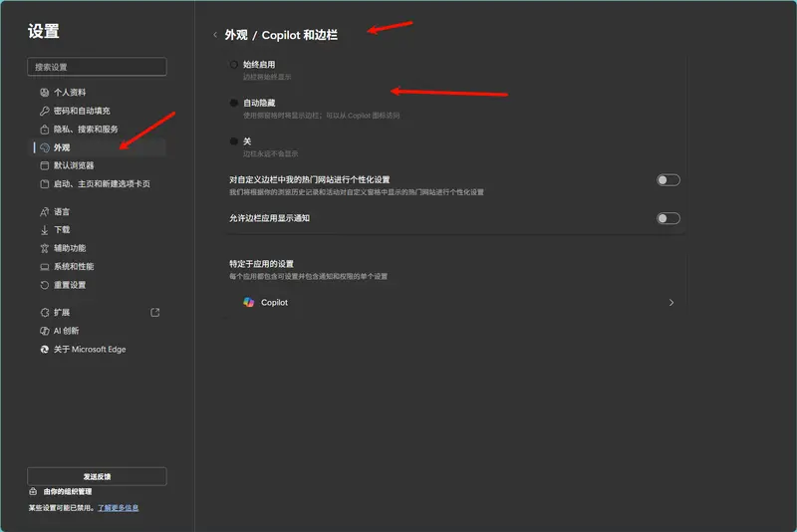797x532 pixels.
Task: Click the Microsoft Edge logo icon
Action: (45, 349)
